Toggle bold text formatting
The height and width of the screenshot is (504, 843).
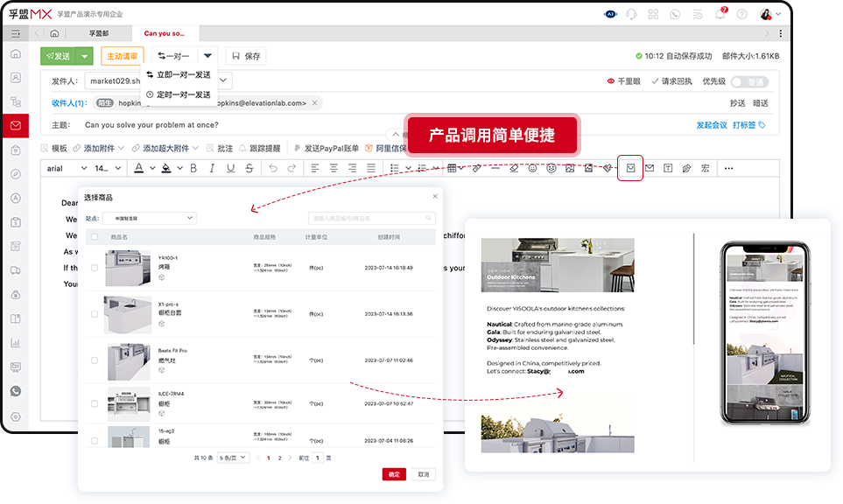[x=193, y=168]
